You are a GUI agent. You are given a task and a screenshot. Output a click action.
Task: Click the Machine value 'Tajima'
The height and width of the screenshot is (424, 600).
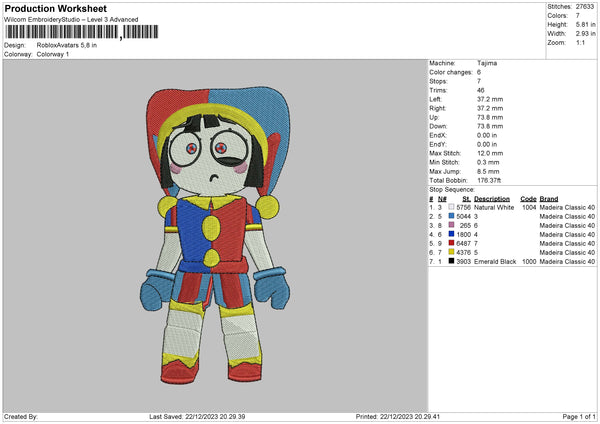487,63
